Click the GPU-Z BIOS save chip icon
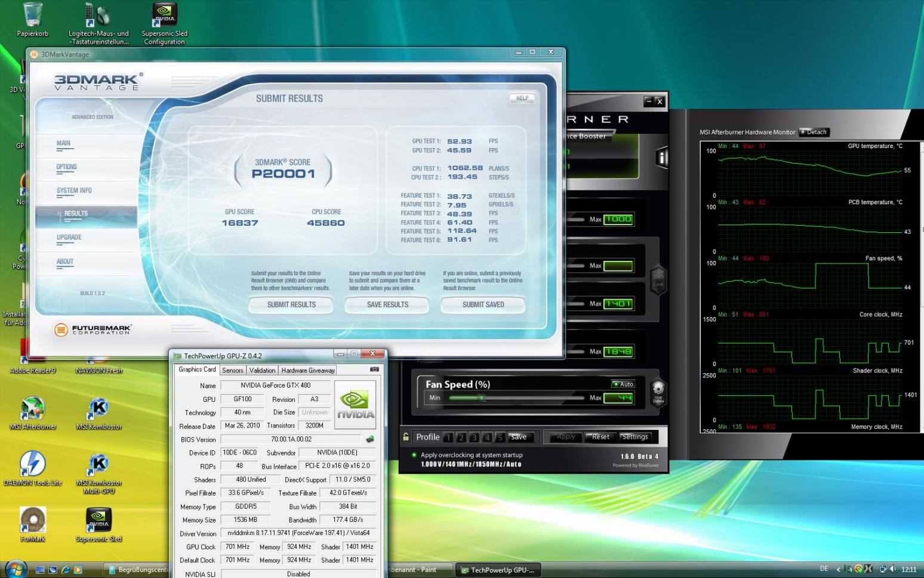This screenshot has height=578, width=924. point(370,439)
